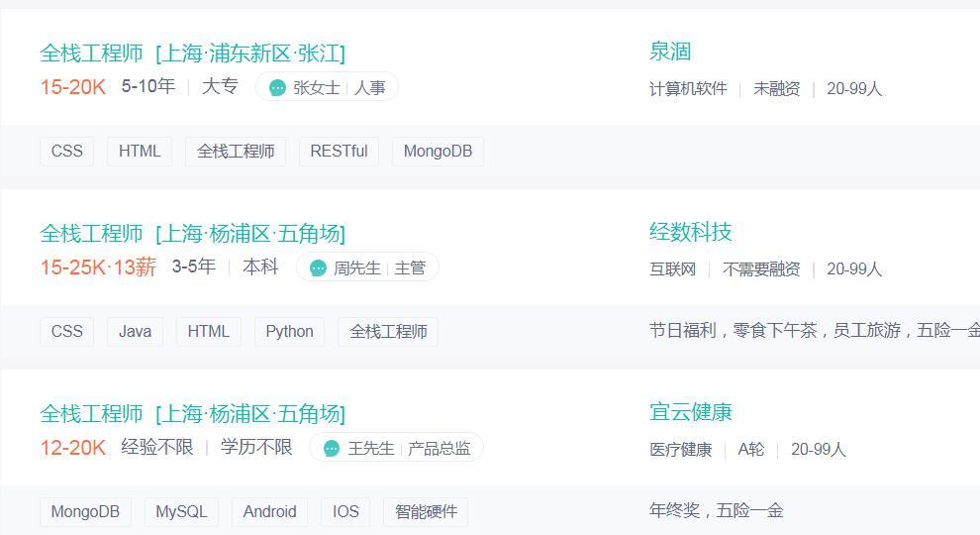
Task: Select the Android skill tag
Action: (269, 512)
